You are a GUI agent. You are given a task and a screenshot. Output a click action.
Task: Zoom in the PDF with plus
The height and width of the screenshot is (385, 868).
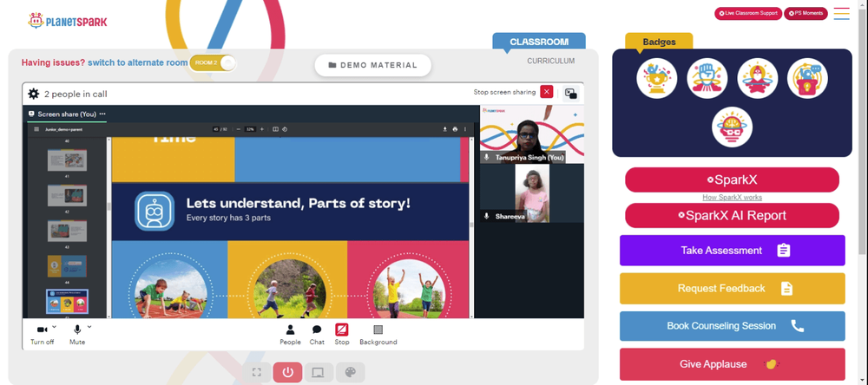(x=262, y=129)
